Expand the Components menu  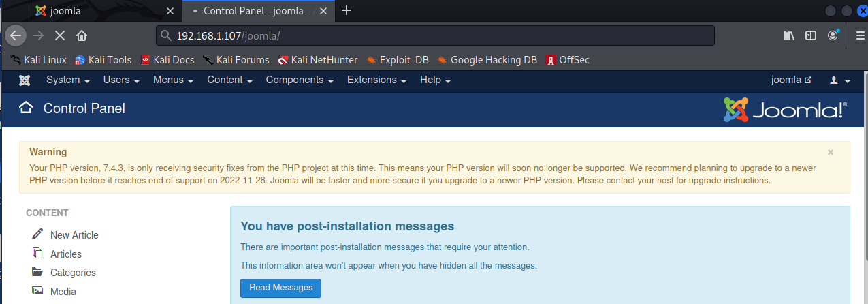(x=300, y=80)
